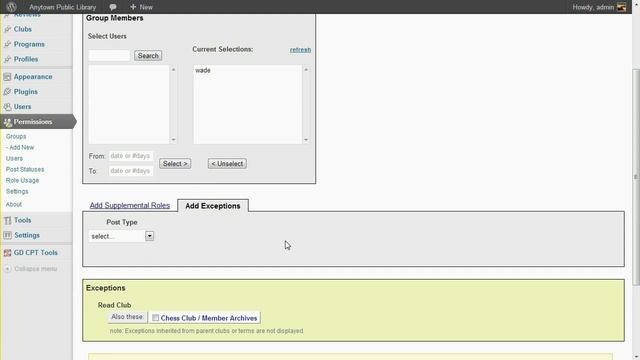Go to Groups under Permissions
This screenshot has width=640, height=360.
tap(16, 136)
